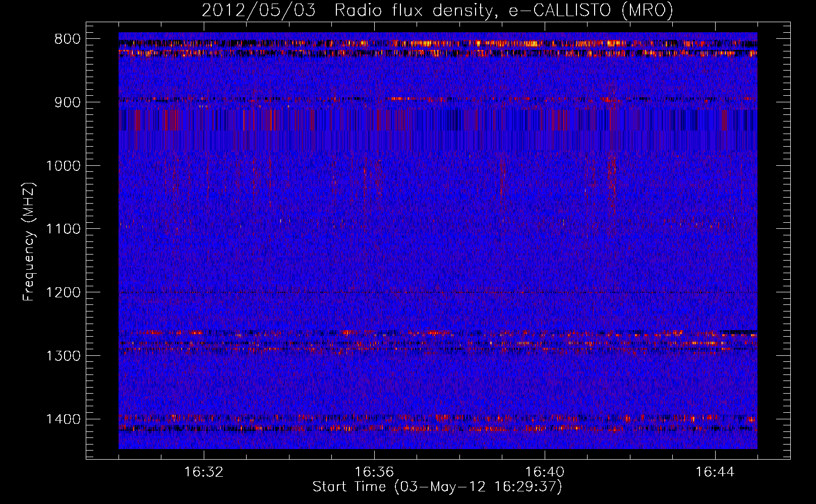Click the 16:36 time axis label
Viewport: 816px width, 504px height.
pyautogui.click(x=374, y=472)
